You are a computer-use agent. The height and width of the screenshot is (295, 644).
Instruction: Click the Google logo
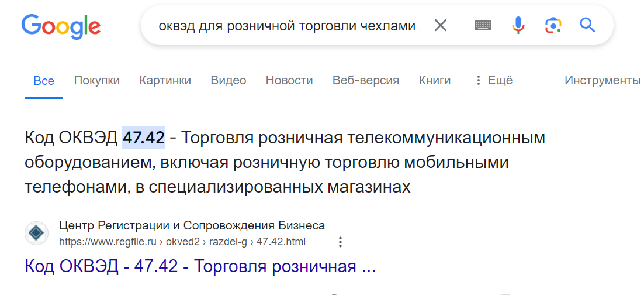coord(61,26)
